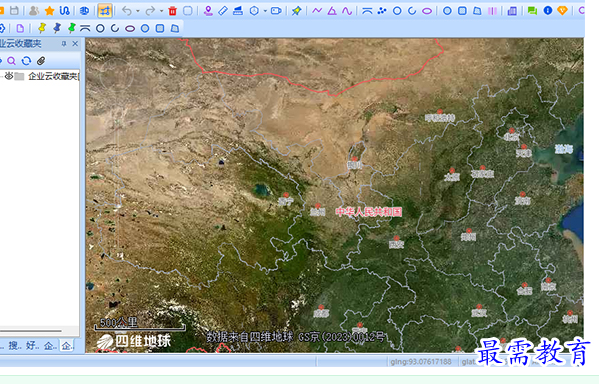Click the red trash delete icon
This screenshot has height=384, width=599.
[173, 11]
